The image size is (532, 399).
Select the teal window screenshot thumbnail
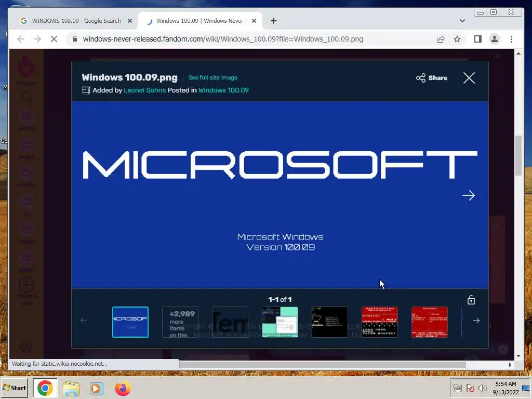point(280,322)
